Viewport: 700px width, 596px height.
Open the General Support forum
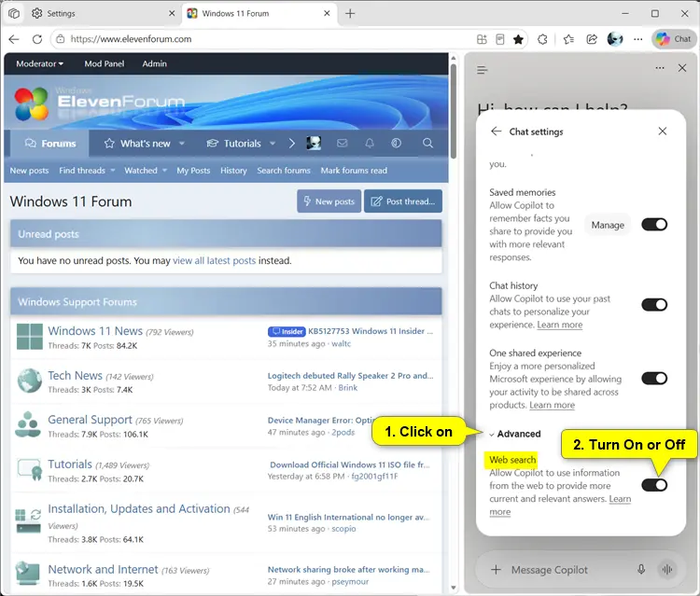90,420
